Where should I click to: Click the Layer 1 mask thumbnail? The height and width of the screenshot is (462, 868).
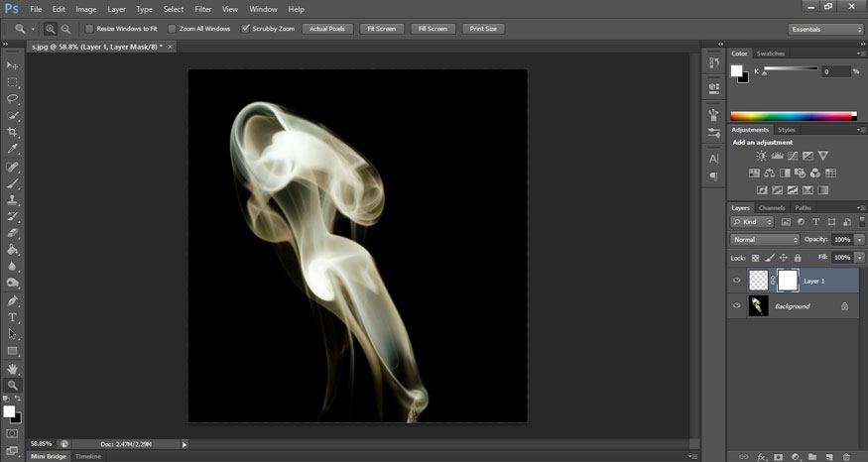coord(788,281)
